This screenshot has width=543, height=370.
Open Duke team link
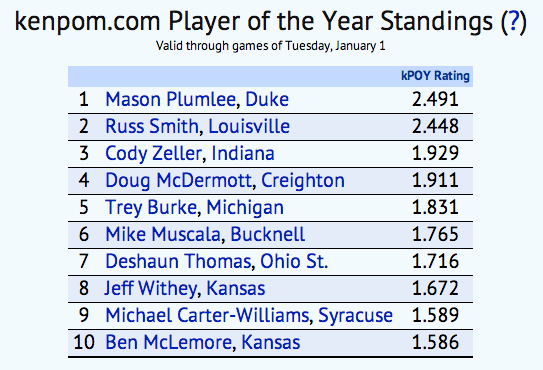pos(267,100)
